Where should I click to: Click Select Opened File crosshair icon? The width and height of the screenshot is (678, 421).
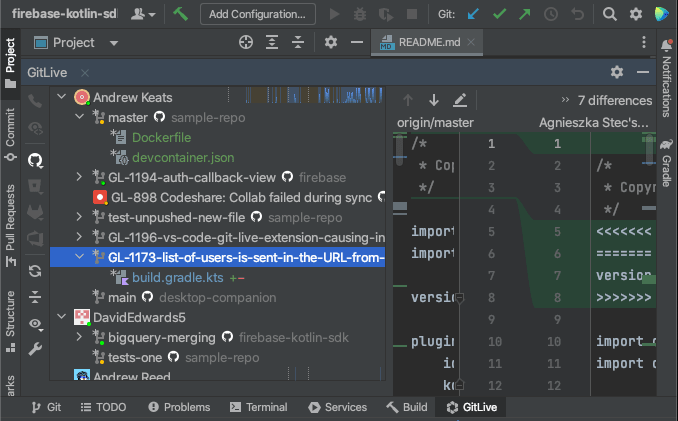coord(246,42)
